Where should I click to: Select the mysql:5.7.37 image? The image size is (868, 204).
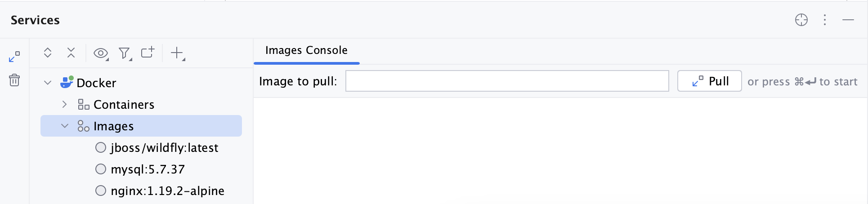pos(148,169)
